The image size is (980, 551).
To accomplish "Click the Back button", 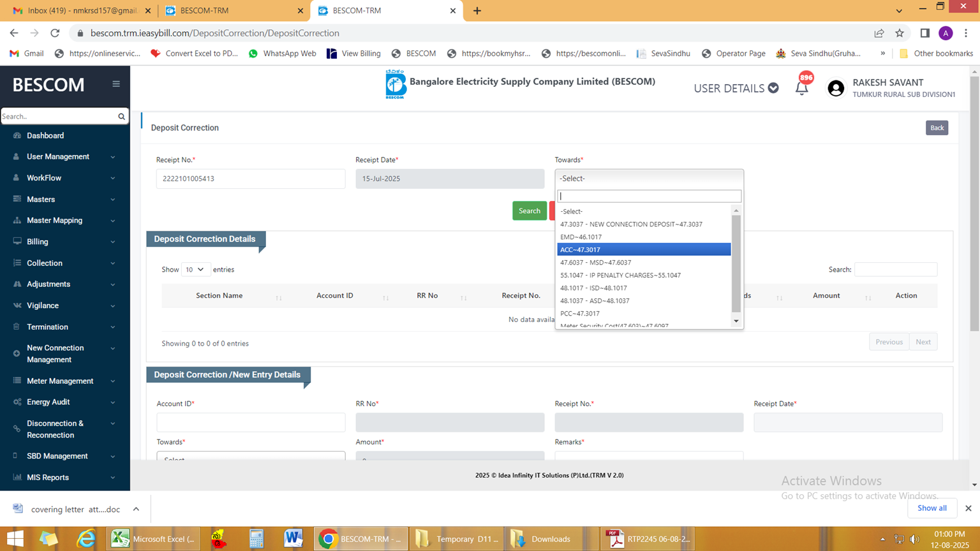I will point(937,128).
